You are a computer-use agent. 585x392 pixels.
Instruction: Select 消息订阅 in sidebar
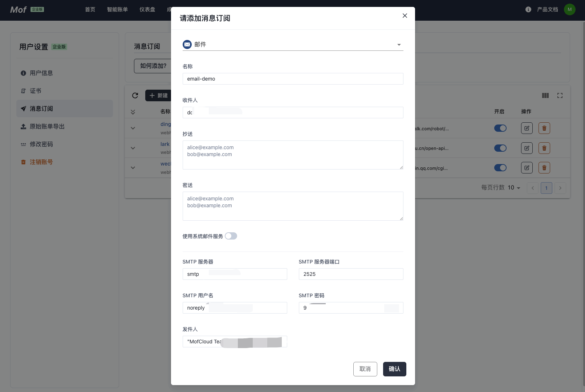65,109
